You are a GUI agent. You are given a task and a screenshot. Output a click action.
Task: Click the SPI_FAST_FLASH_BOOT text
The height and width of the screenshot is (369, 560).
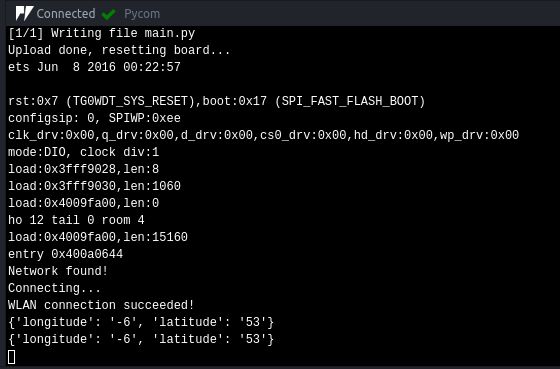pyautogui.click(x=350, y=101)
